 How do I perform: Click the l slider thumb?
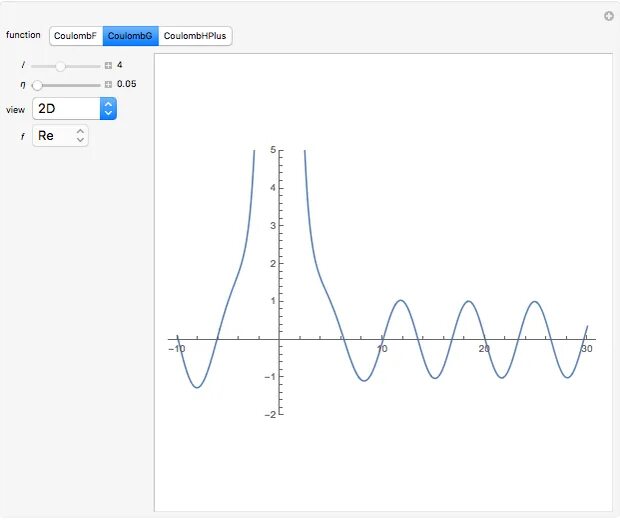60,66
